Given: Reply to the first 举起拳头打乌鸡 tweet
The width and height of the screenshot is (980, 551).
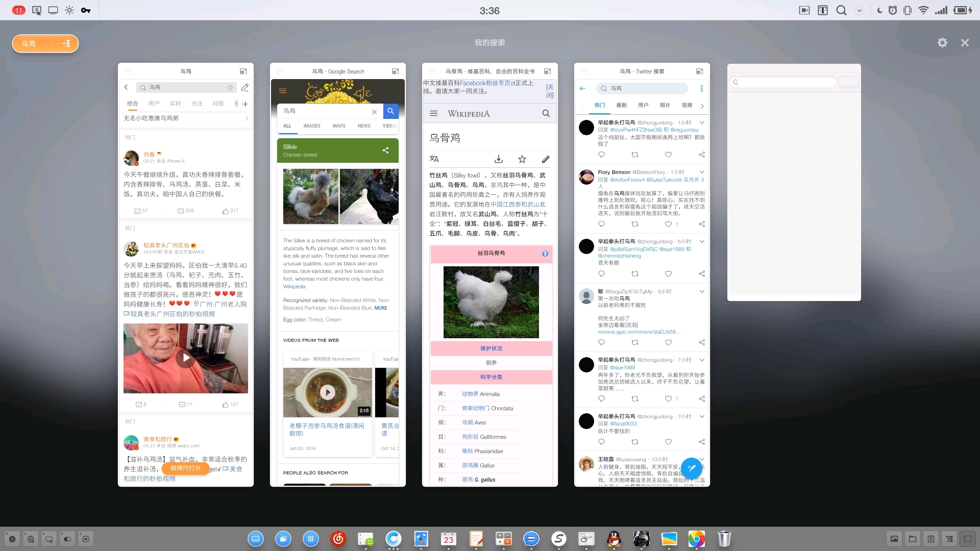Looking at the screenshot, I should point(601,155).
